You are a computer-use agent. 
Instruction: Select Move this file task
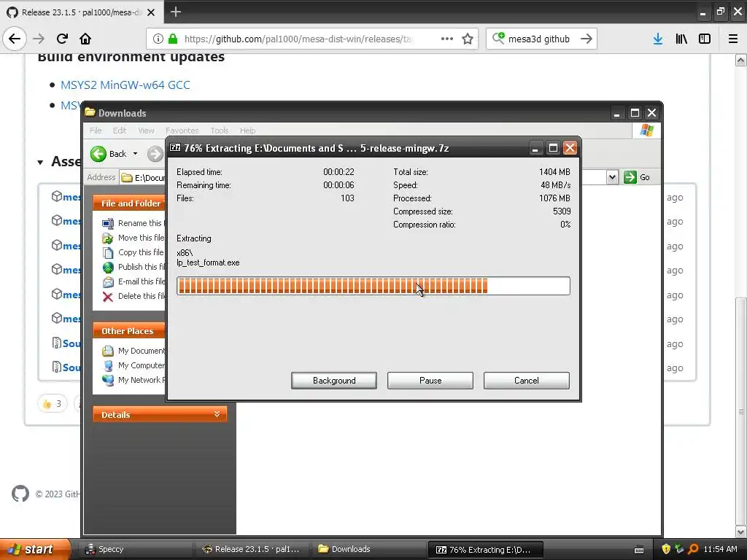point(134,238)
